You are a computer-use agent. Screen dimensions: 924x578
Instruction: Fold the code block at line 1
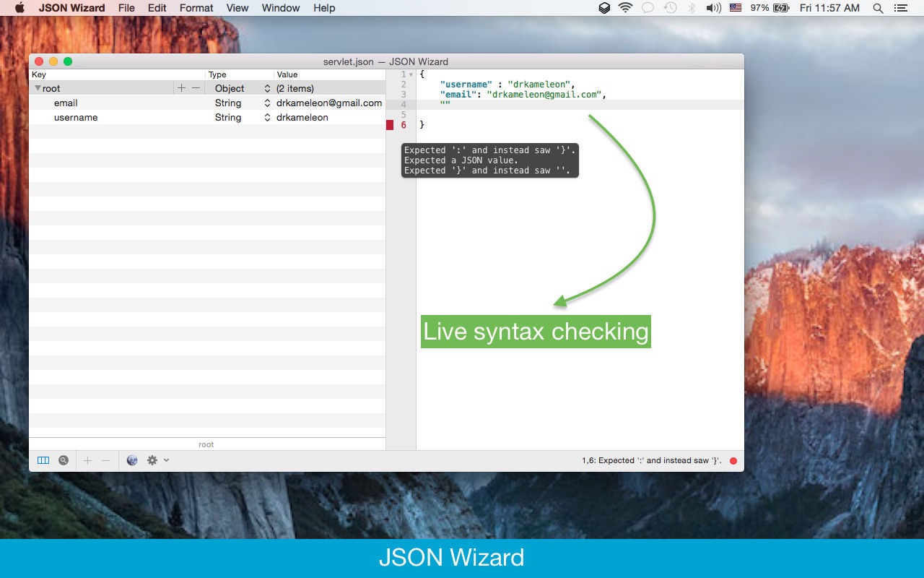click(411, 74)
